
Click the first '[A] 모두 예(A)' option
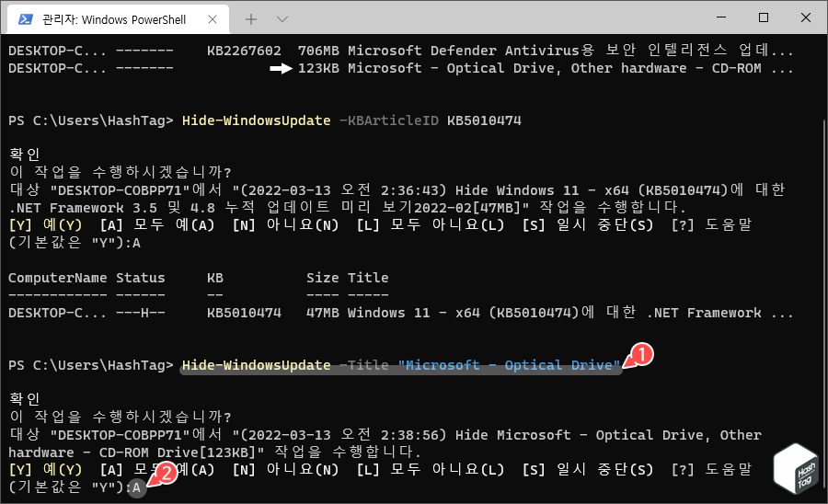[157, 224]
